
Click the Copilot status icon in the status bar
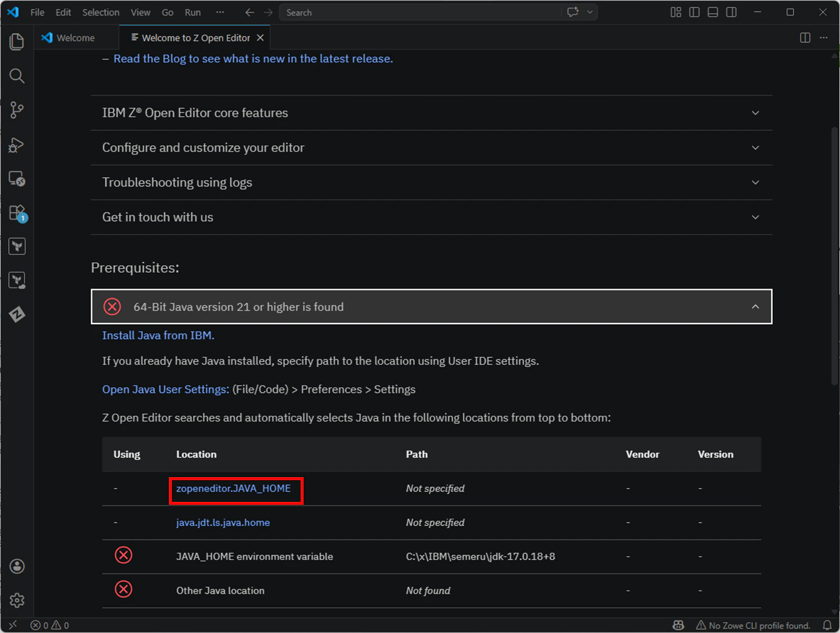point(678,625)
